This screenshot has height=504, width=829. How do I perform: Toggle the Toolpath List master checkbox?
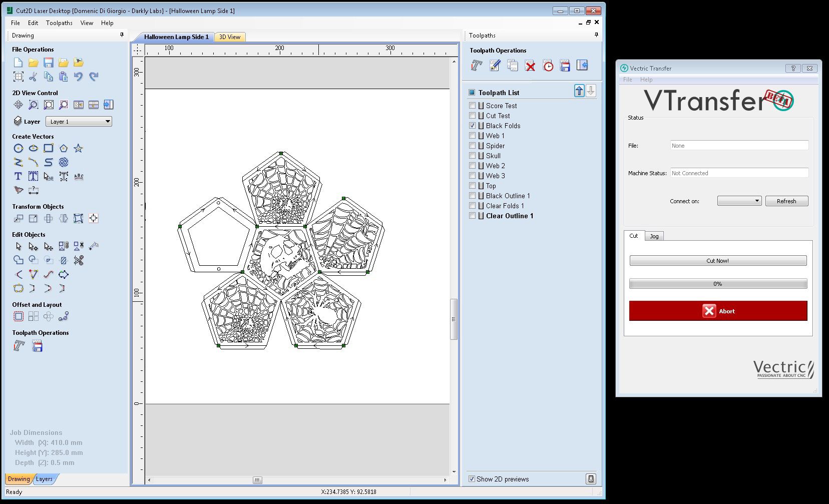pos(472,93)
